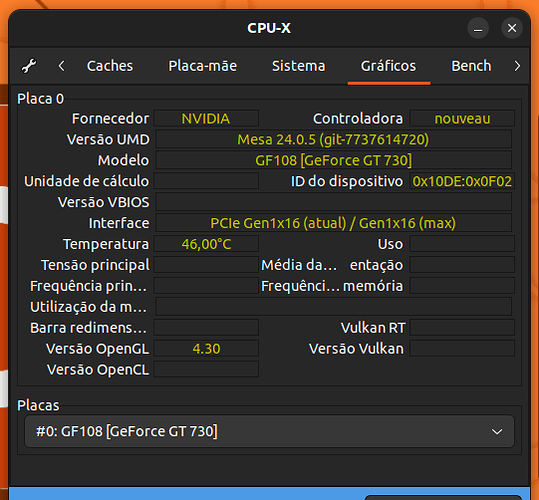The width and height of the screenshot is (539, 500).
Task: Select the Gráficos tab
Action: click(x=388, y=66)
